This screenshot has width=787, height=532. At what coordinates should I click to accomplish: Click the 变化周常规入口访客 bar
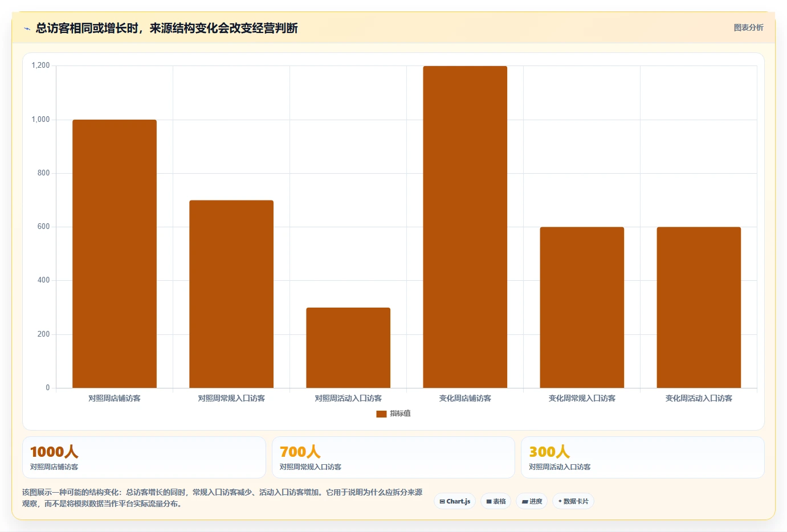(x=582, y=308)
